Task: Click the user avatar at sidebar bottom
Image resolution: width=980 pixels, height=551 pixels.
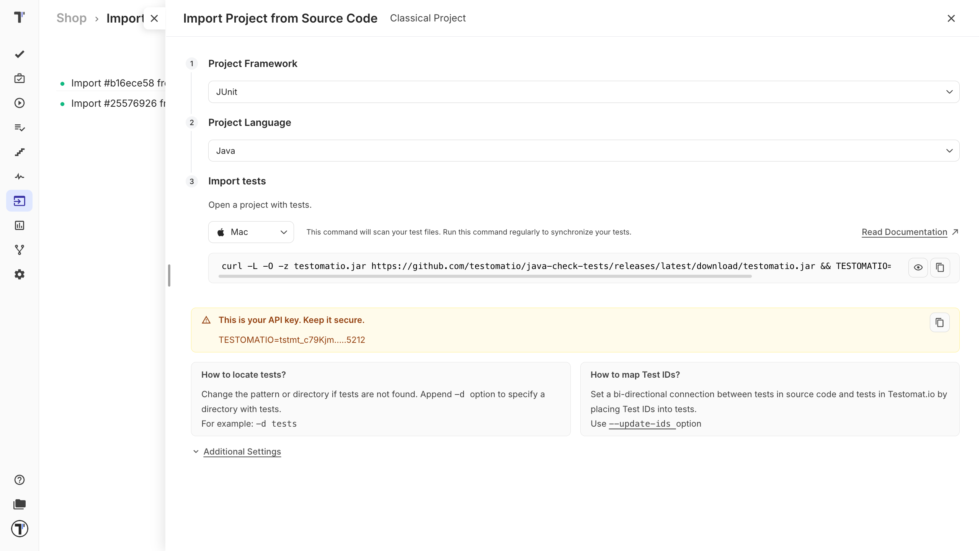Action: tap(20, 529)
